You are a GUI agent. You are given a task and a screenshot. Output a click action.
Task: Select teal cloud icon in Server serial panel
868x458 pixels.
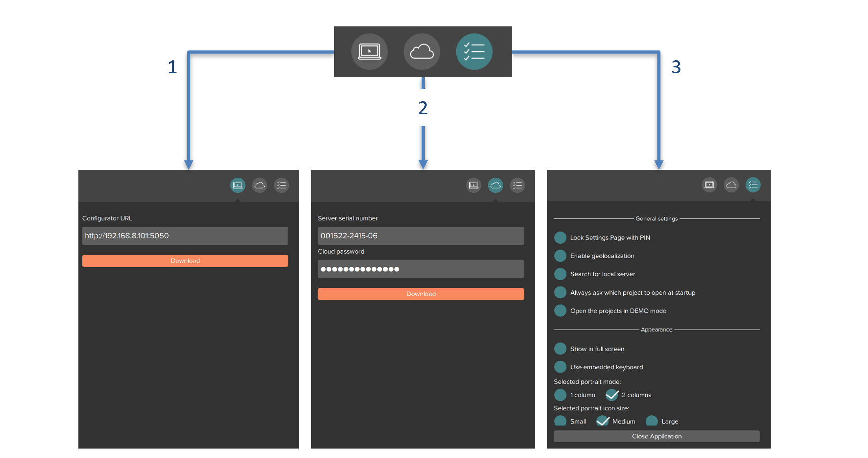pos(495,185)
